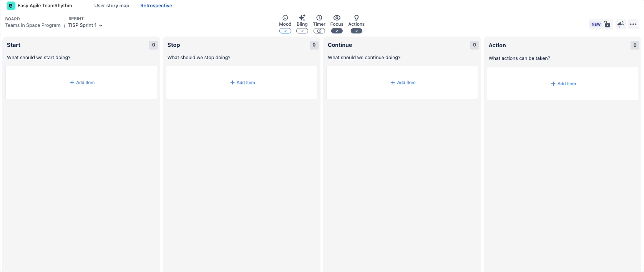Image resolution: width=644 pixels, height=272 pixels.
Task: Click the Mood smiley face icon
Action: (285, 18)
